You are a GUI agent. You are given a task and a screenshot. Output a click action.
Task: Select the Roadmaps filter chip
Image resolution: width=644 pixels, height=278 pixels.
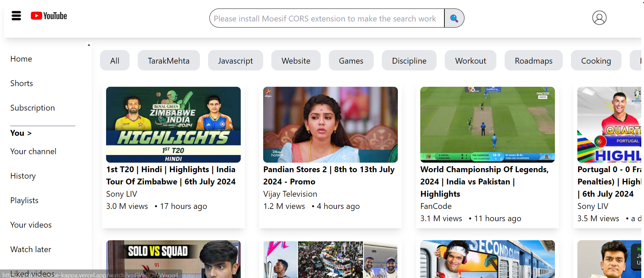pyautogui.click(x=533, y=61)
